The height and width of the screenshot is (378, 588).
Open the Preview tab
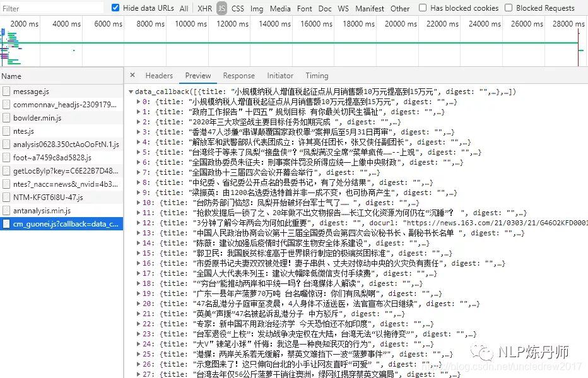click(198, 75)
